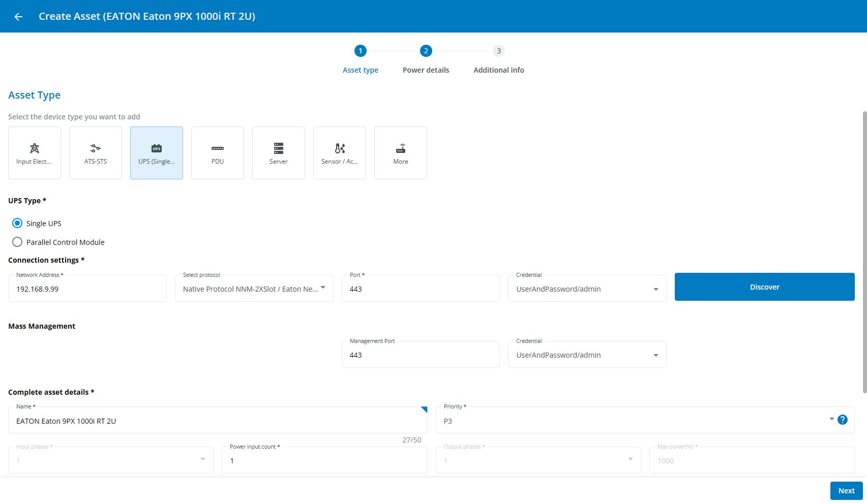Viewport: 867px width, 504px height.
Task: Go to step 2 Power details
Action: (x=426, y=51)
